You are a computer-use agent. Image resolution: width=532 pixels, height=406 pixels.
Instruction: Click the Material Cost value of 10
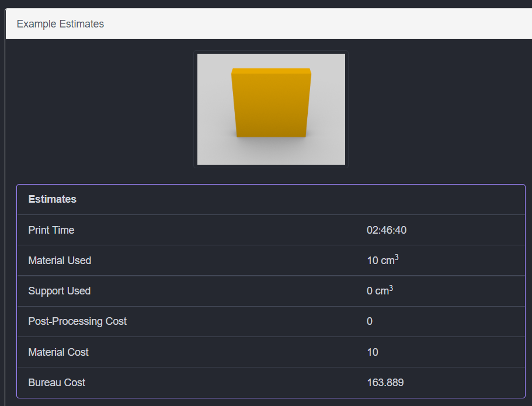click(373, 352)
